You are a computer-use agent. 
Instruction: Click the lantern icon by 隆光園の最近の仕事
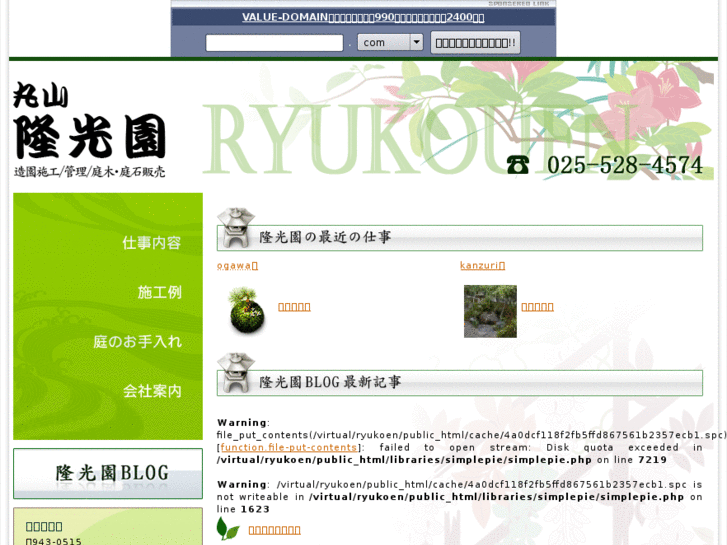tap(236, 228)
